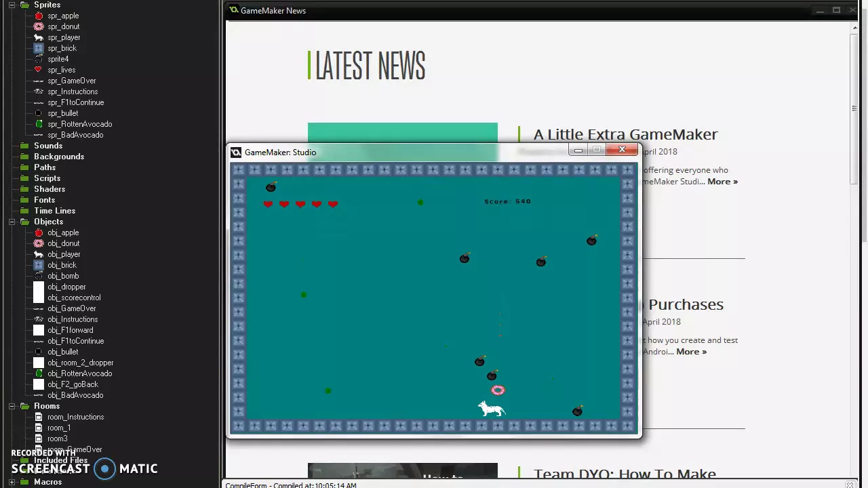Image resolution: width=868 pixels, height=488 pixels.
Task: Select the spr_RottenAvocado sprite icon
Action: point(39,124)
